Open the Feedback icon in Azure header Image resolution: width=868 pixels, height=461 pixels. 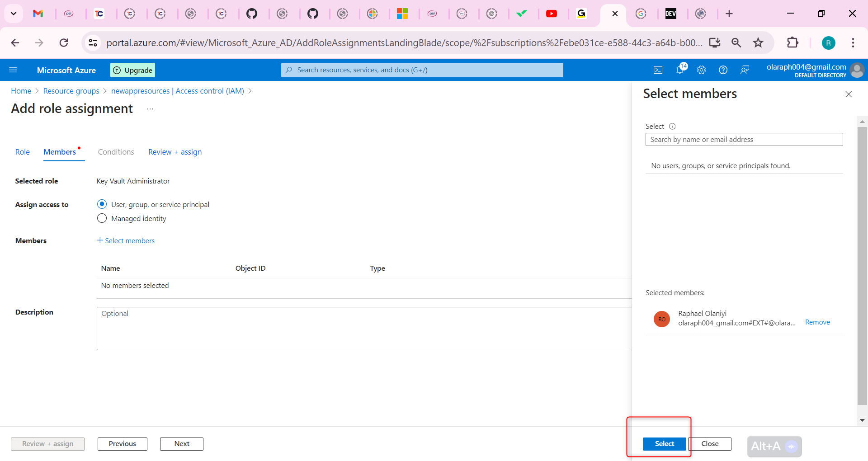pos(745,70)
